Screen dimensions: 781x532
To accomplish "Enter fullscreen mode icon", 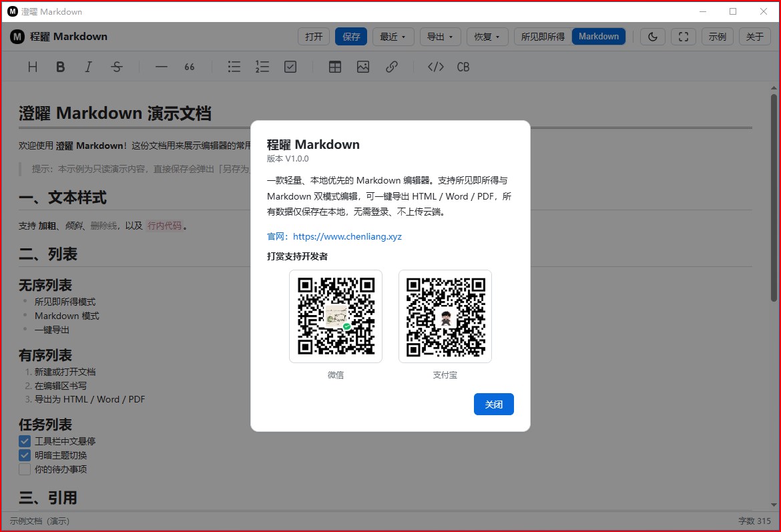I will pos(684,36).
